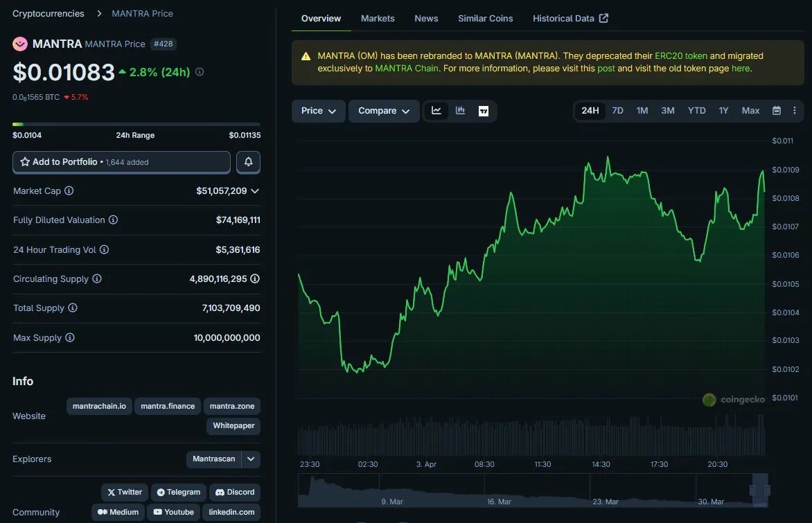Image resolution: width=812 pixels, height=523 pixels.
Task: Click 23. Mar in the chart navigator
Action: tap(606, 502)
